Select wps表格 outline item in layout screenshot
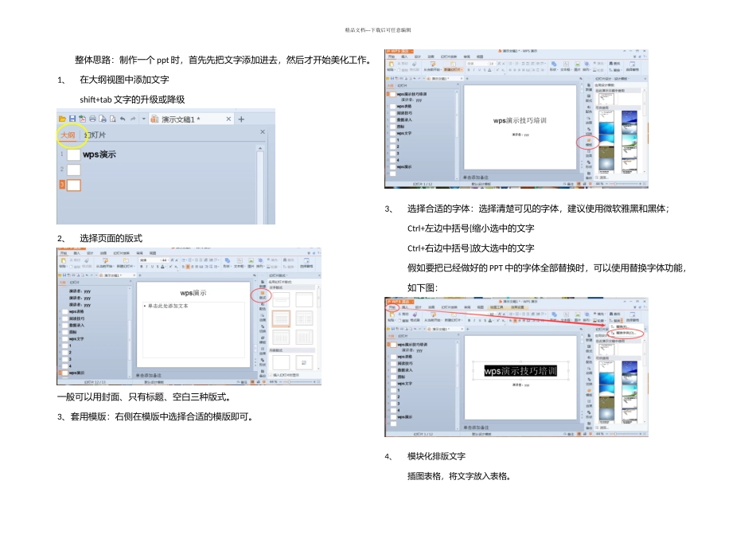This screenshot has height=535, width=756. [x=76, y=311]
